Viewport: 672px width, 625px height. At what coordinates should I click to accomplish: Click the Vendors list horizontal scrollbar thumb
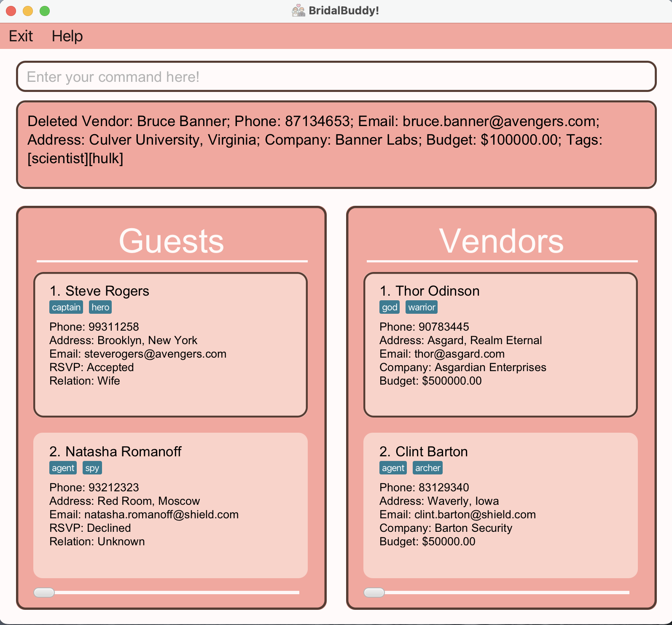click(x=374, y=593)
